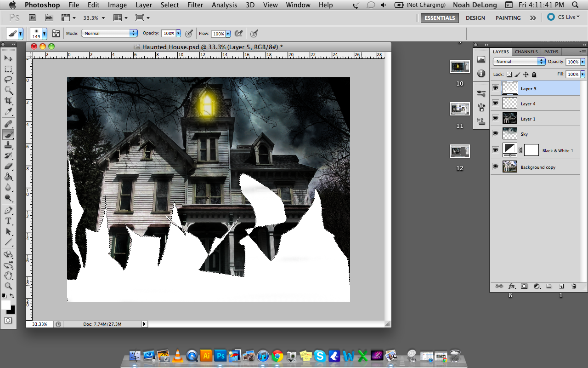Image resolution: width=588 pixels, height=368 pixels.
Task: Select the Lasso tool
Action: tap(8, 80)
